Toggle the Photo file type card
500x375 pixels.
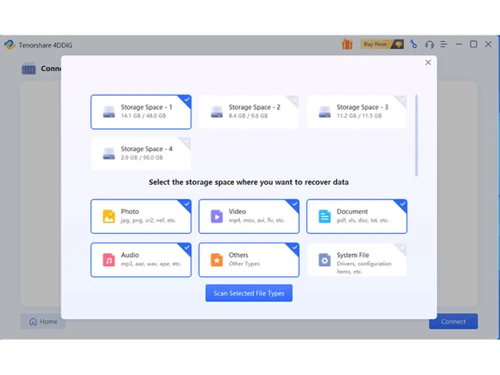pyautogui.click(x=141, y=216)
